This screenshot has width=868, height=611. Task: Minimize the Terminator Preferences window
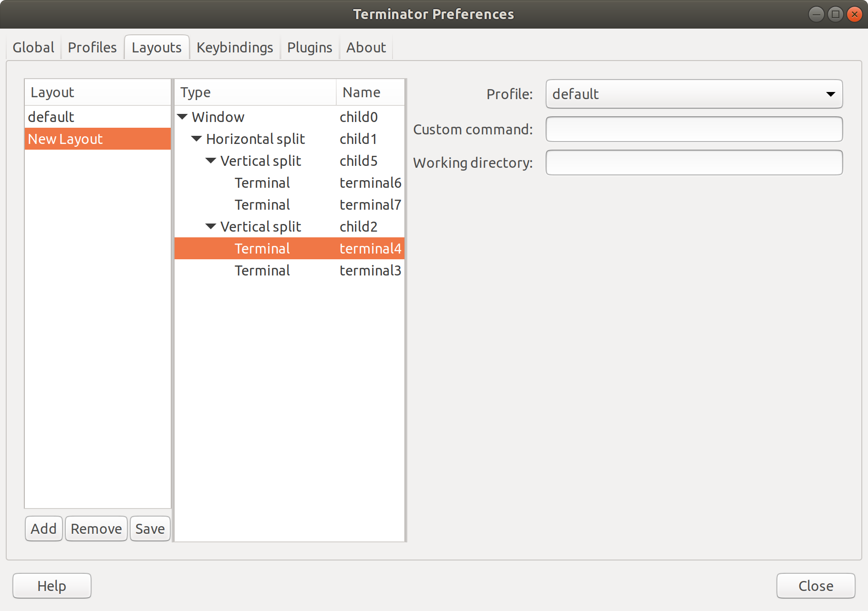pyautogui.click(x=816, y=14)
